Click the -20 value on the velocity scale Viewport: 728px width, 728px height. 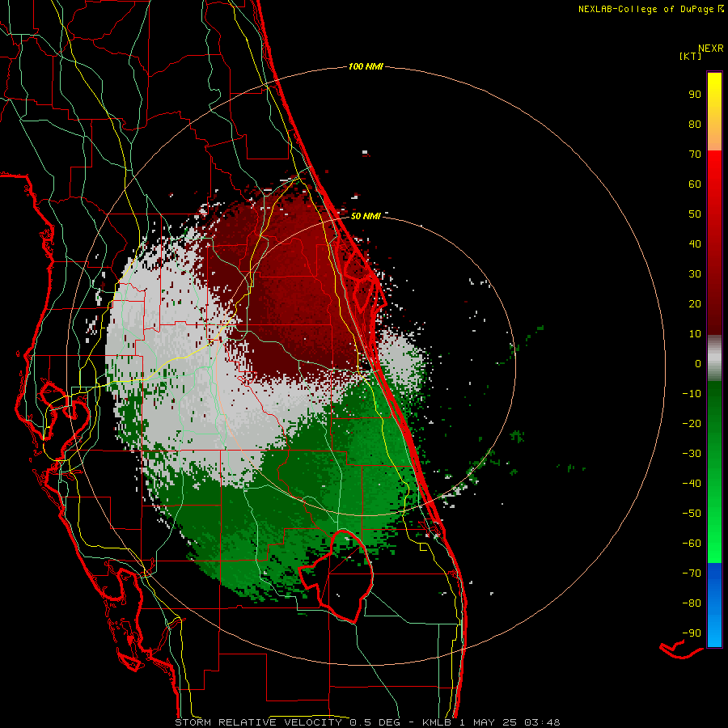pos(692,424)
